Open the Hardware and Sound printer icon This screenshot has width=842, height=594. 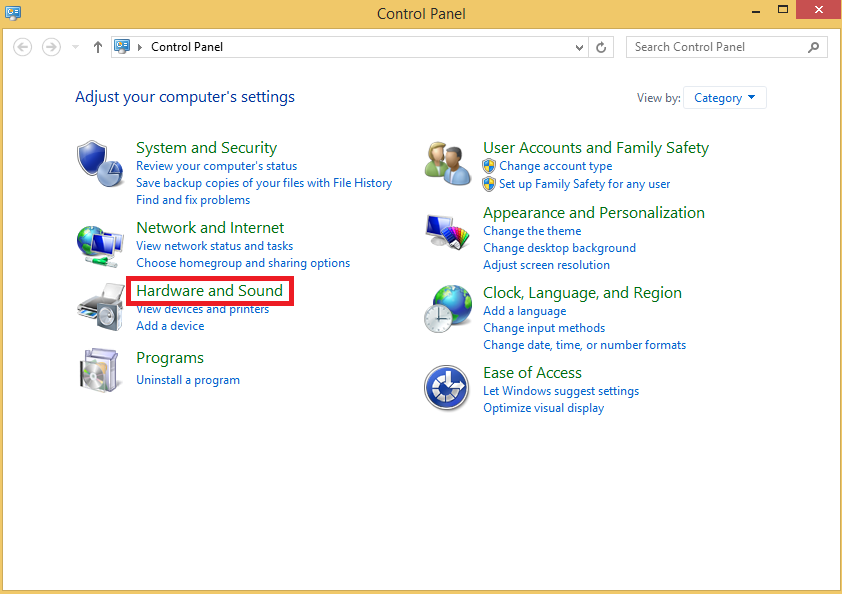[100, 307]
